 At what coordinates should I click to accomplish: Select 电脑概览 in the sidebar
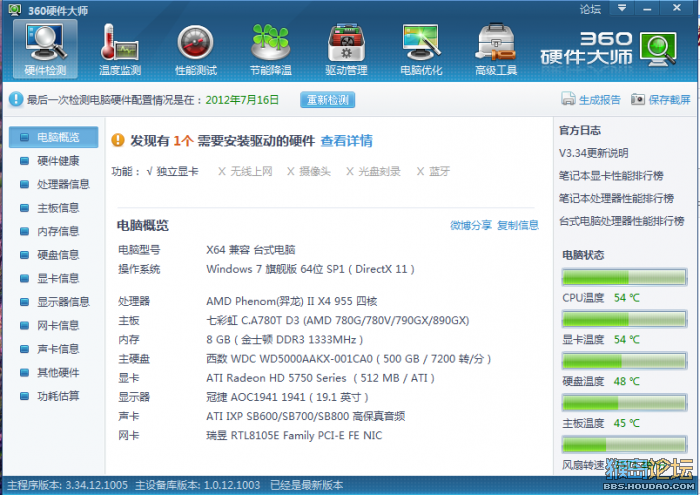54,137
